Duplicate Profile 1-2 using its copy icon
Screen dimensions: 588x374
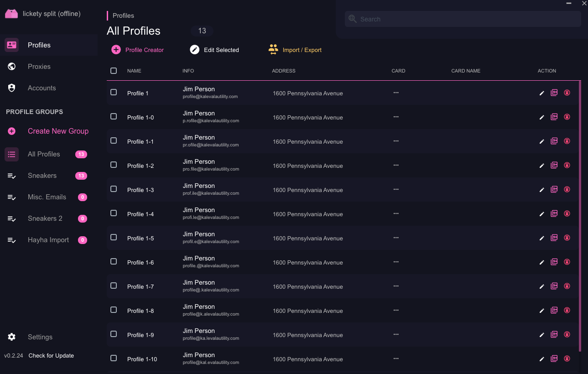point(554,165)
